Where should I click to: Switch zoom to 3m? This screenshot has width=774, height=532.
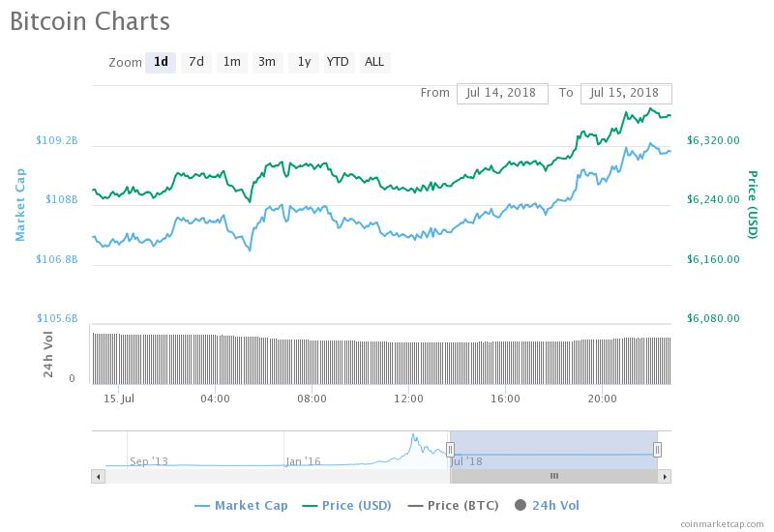[x=268, y=62]
